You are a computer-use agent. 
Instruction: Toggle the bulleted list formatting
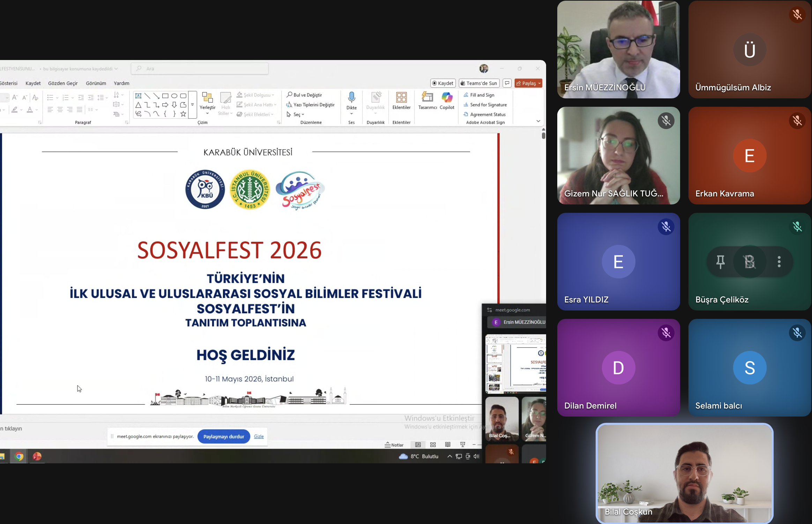[51, 97]
